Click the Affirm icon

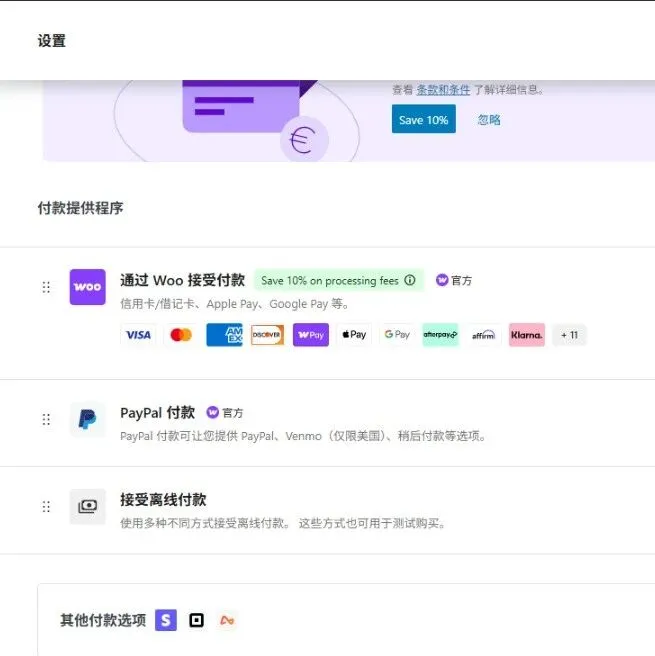[x=484, y=335]
